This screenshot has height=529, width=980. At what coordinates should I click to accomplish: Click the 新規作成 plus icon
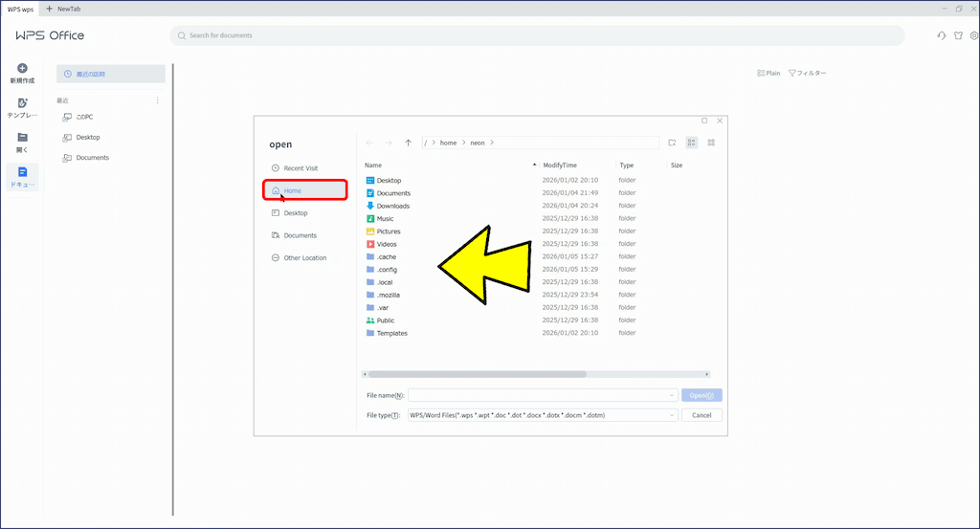[x=22, y=69]
